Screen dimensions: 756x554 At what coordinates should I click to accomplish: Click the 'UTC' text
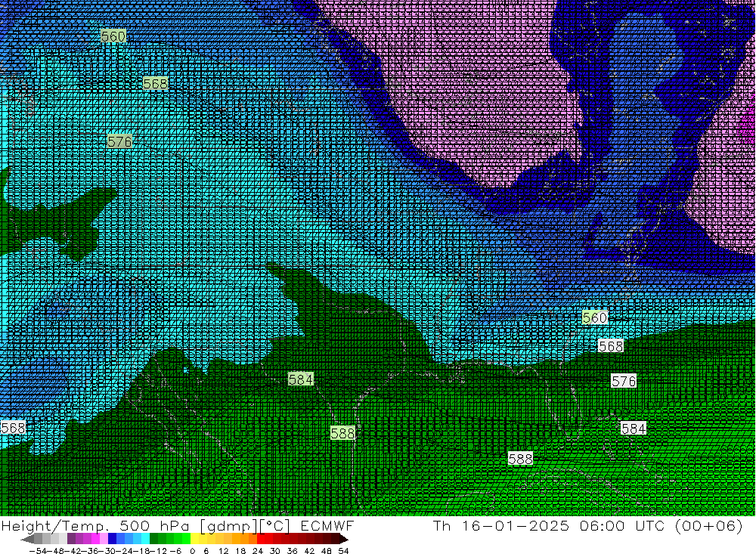[650, 525]
